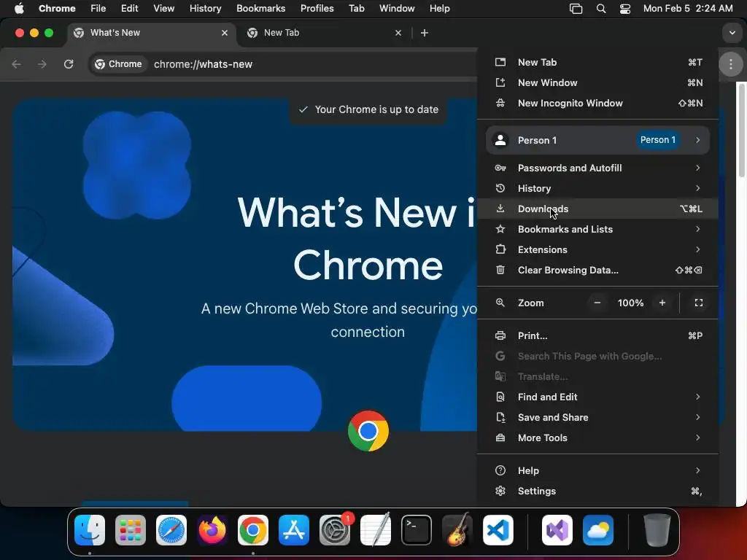Open a new tab with plus button
The height and width of the screenshot is (560, 747).
425,33
